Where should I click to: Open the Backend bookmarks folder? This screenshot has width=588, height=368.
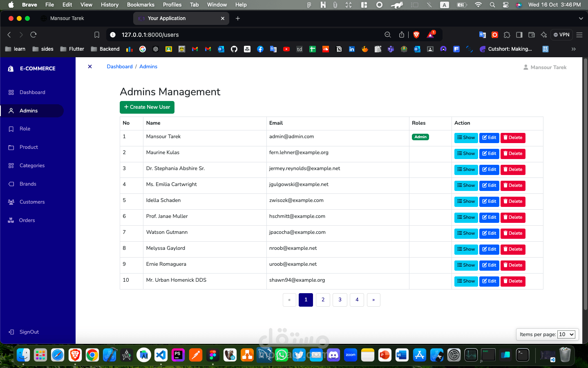[105, 49]
